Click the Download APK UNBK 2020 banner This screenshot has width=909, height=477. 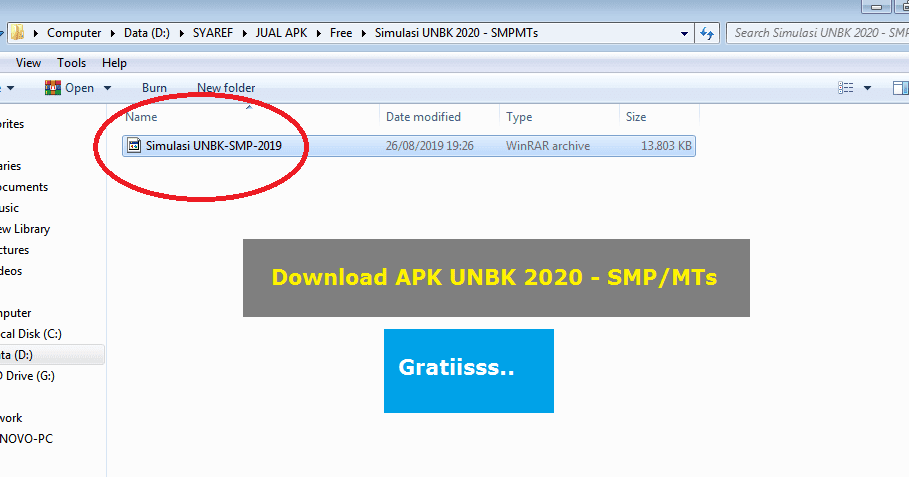pyautogui.click(x=496, y=278)
